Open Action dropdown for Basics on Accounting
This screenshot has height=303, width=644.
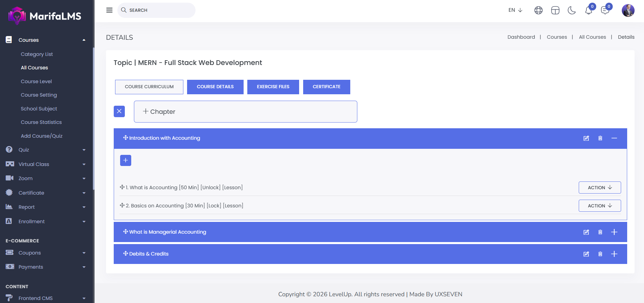[600, 206]
